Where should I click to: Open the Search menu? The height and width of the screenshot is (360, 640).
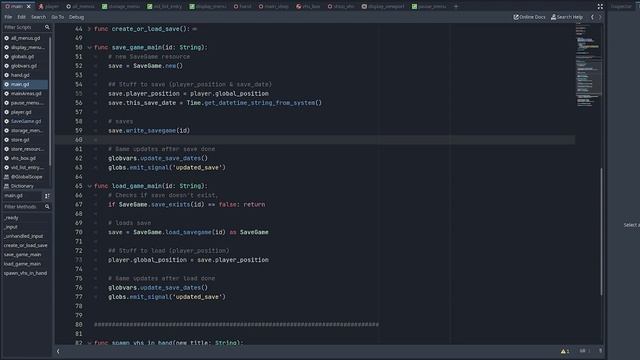point(39,17)
